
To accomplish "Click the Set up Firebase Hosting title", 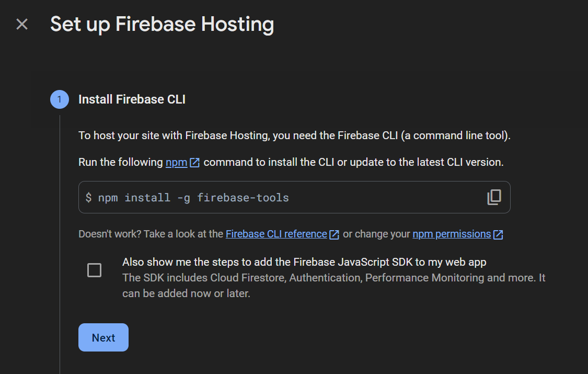I will coord(162,25).
